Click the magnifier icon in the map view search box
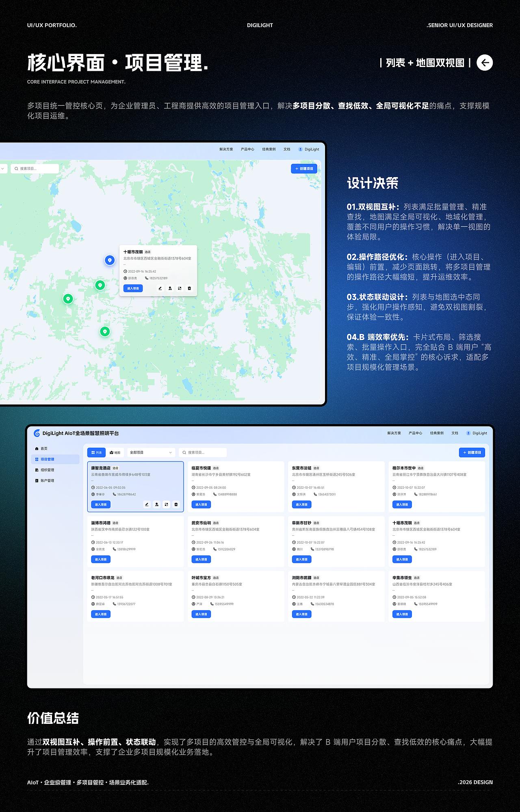The image size is (520, 812). (x=16, y=169)
